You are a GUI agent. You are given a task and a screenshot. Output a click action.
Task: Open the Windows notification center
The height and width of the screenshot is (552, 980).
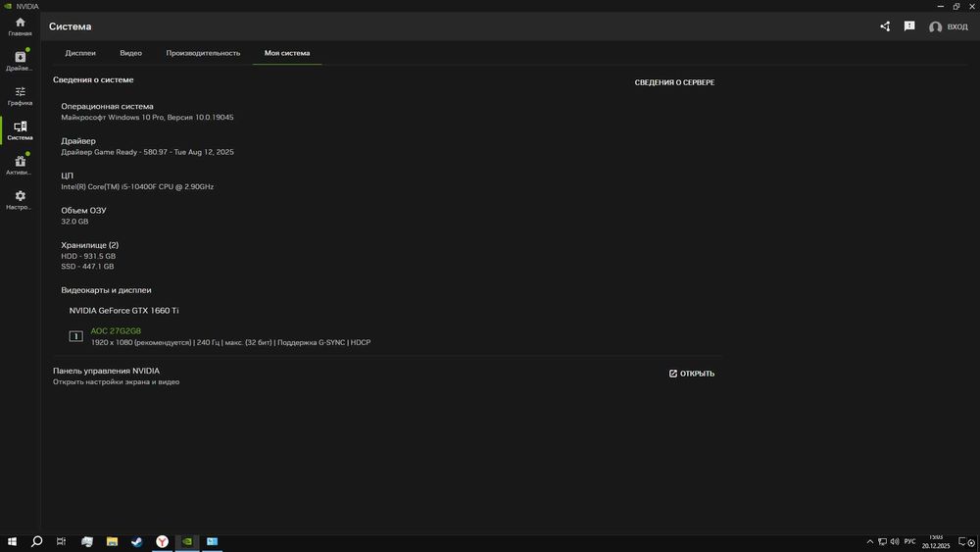click(x=962, y=541)
